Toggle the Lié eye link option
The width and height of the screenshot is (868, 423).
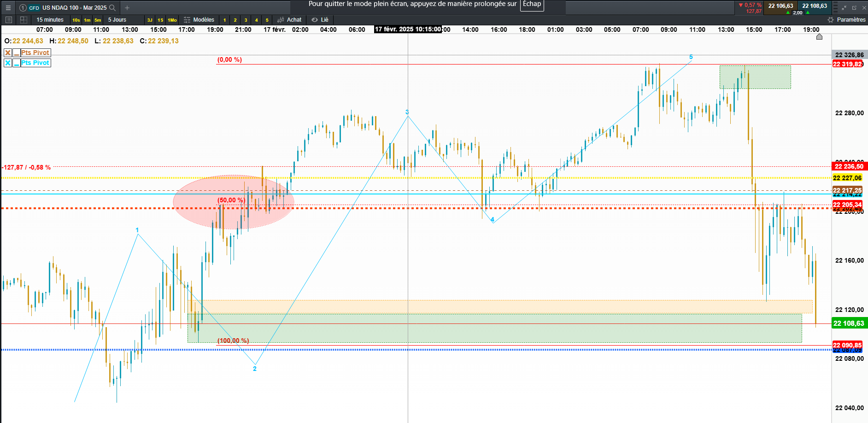320,20
